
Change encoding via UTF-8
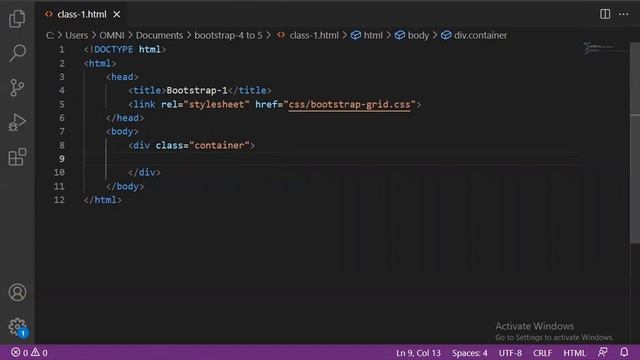tap(510, 353)
